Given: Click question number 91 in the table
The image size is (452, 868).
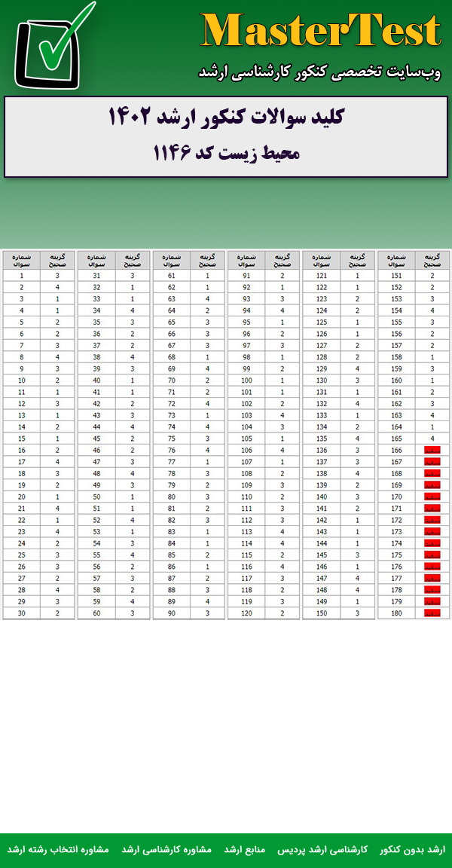Looking at the screenshot, I should pos(246,275).
